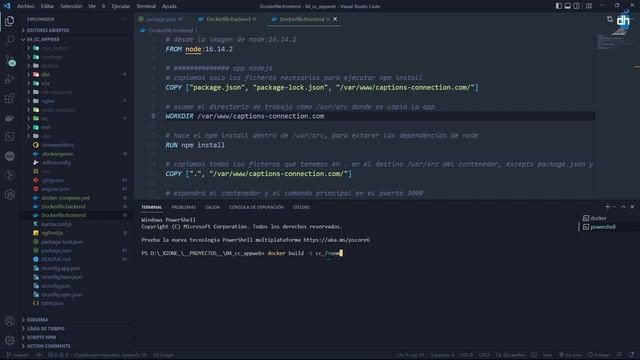Image resolution: width=640 pixels, height=360 pixels.
Task: Open karma.conf.js in the explorer
Action: click(x=56, y=224)
